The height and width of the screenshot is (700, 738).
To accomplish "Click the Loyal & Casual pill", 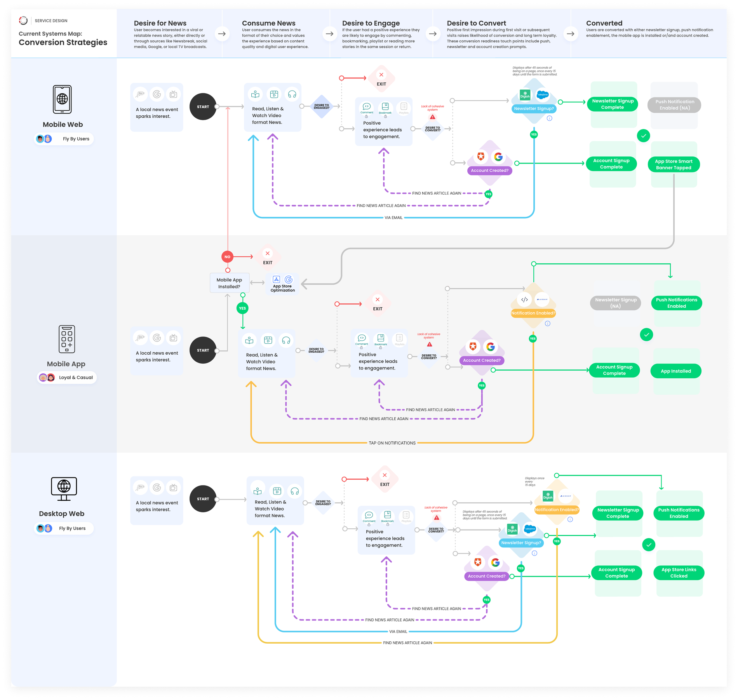I will tap(67, 377).
